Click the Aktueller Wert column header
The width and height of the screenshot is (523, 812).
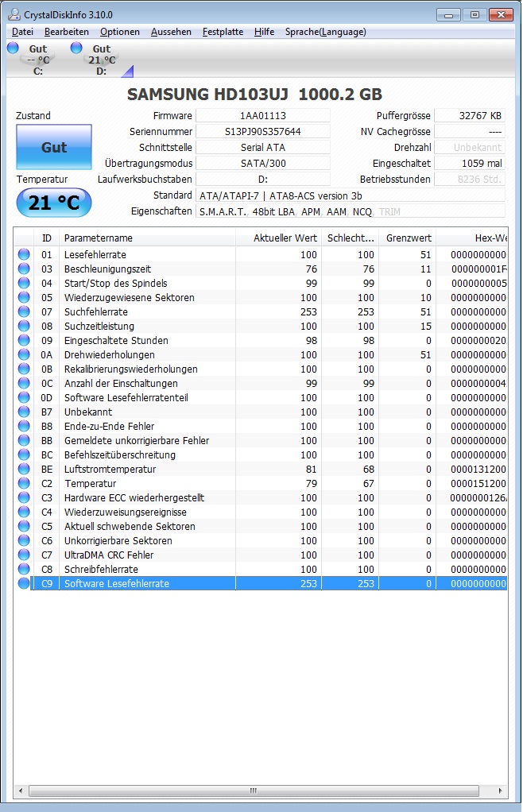click(278, 238)
